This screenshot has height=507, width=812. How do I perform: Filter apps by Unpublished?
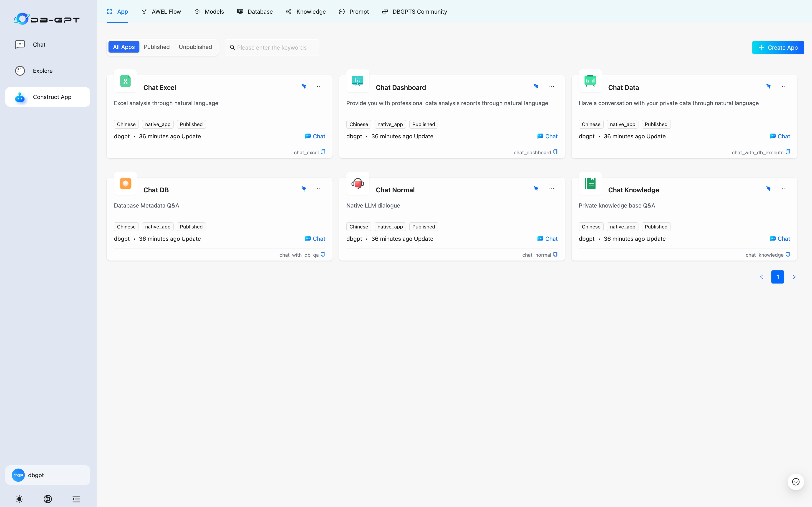(x=195, y=47)
